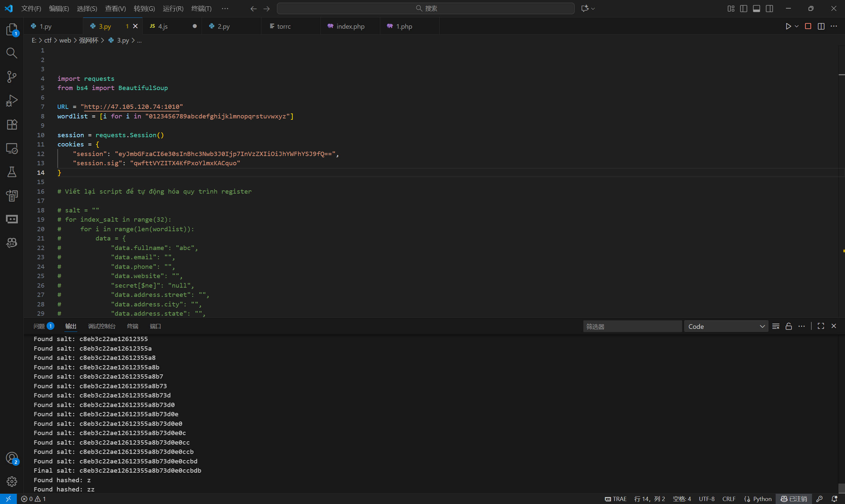Stop the running code with red square
The image size is (845, 504).
click(x=808, y=26)
